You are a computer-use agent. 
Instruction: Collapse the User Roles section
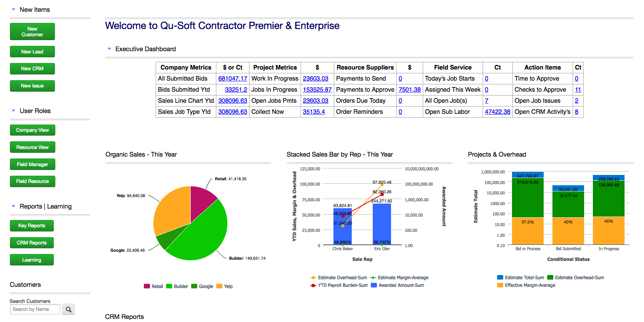click(14, 111)
